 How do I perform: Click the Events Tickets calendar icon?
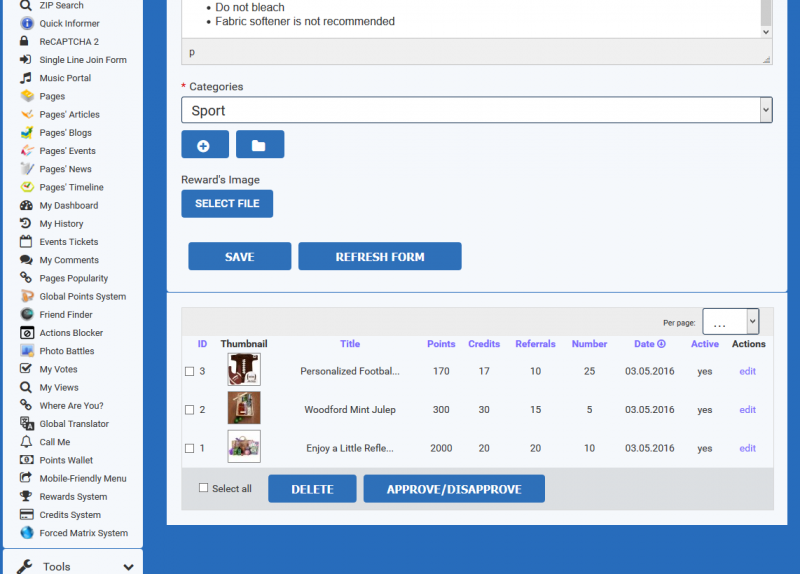pos(26,242)
